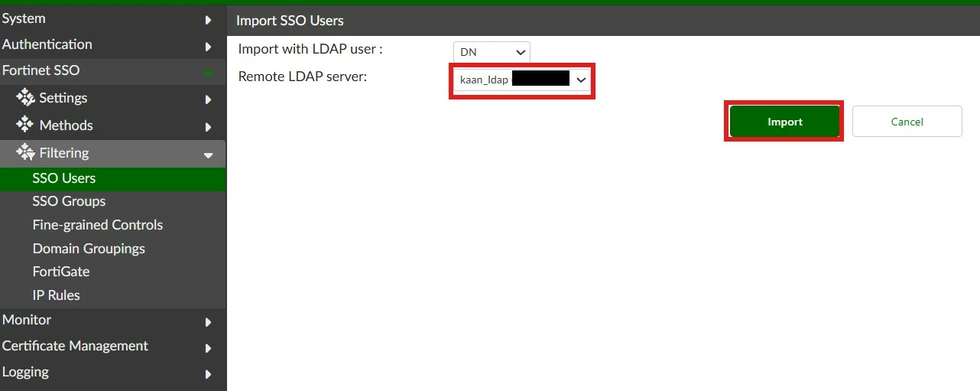Expand the Certificate Management menu arrow
Screen dimensions: 980x391
pos(208,348)
